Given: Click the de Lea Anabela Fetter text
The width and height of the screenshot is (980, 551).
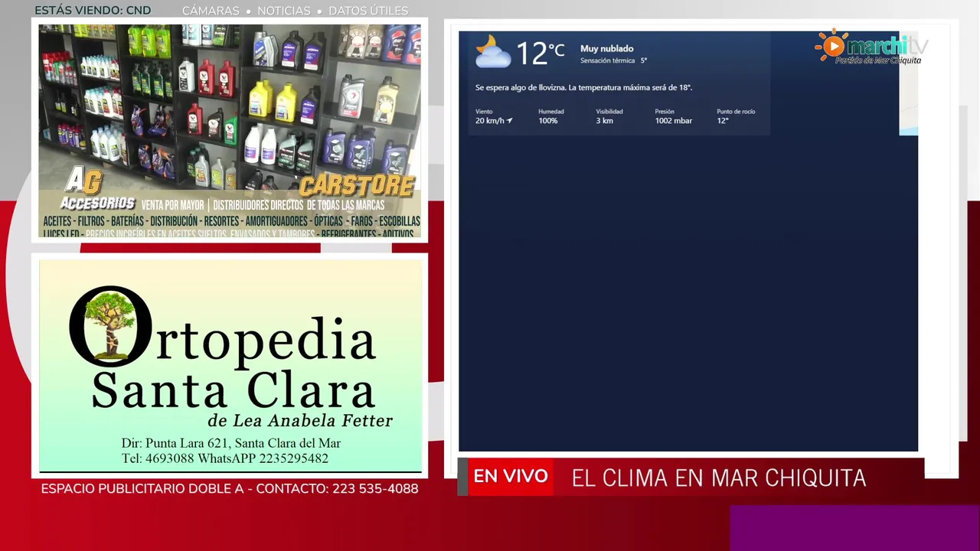Looking at the screenshot, I should pos(300,421).
